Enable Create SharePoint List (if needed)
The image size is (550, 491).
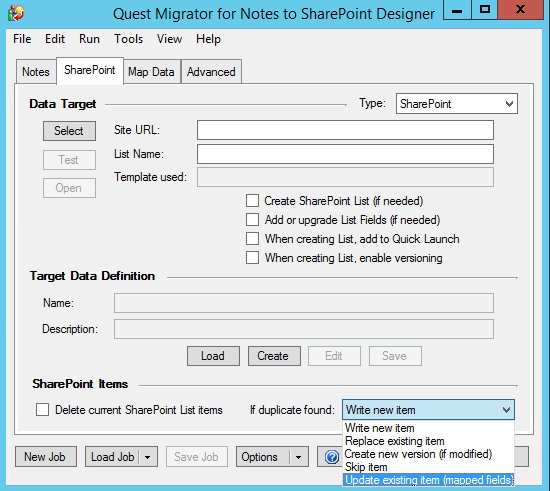pyautogui.click(x=253, y=201)
